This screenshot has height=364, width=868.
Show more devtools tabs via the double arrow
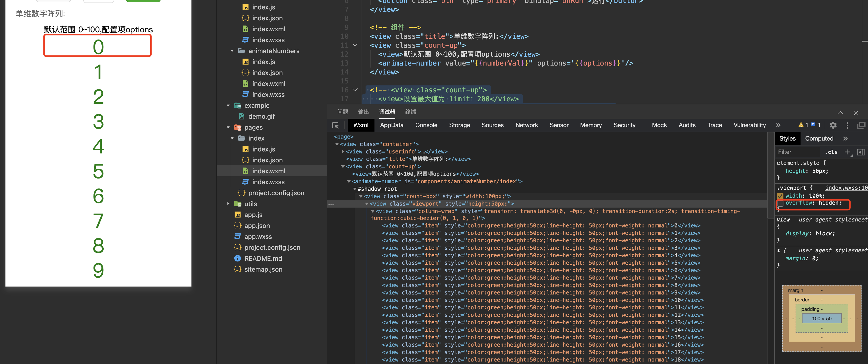(x=778, y=125)
